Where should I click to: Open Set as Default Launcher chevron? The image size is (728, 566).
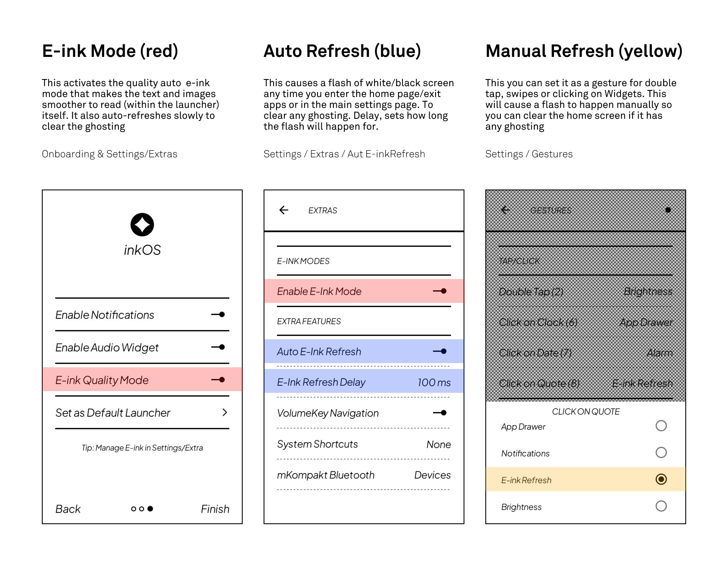pos(225,412)
